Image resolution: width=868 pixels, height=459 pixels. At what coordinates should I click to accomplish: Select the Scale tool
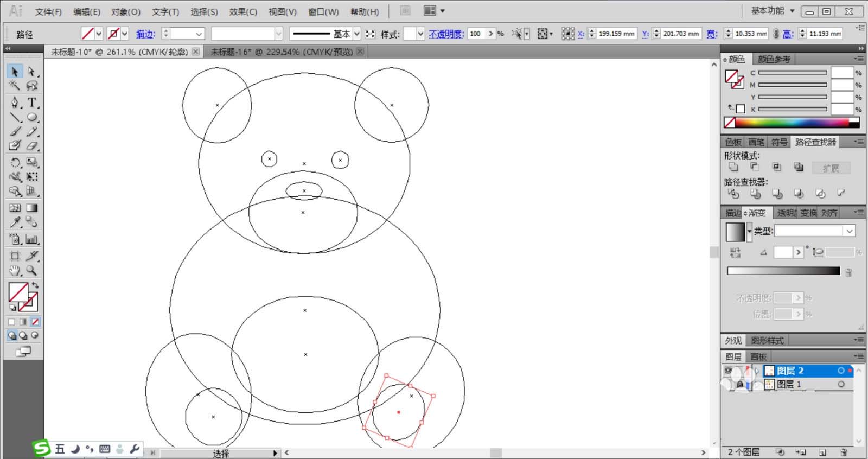coord(32,162)
